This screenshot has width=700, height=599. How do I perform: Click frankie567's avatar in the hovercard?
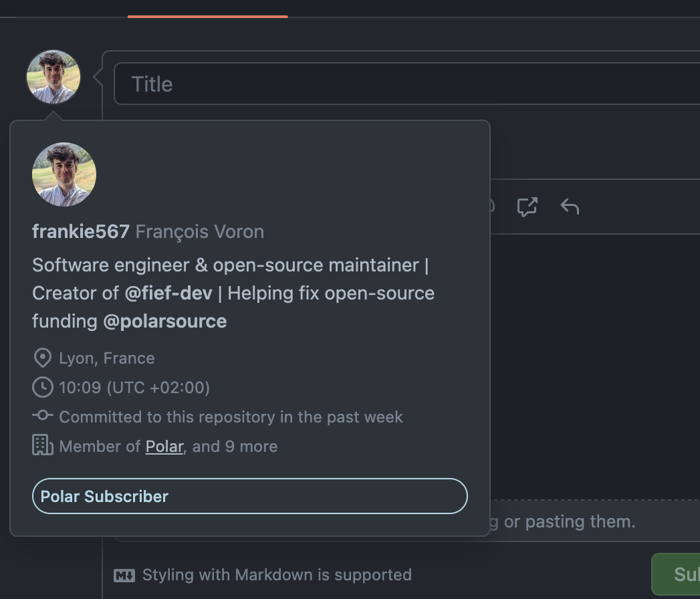[x=64, y=174]
